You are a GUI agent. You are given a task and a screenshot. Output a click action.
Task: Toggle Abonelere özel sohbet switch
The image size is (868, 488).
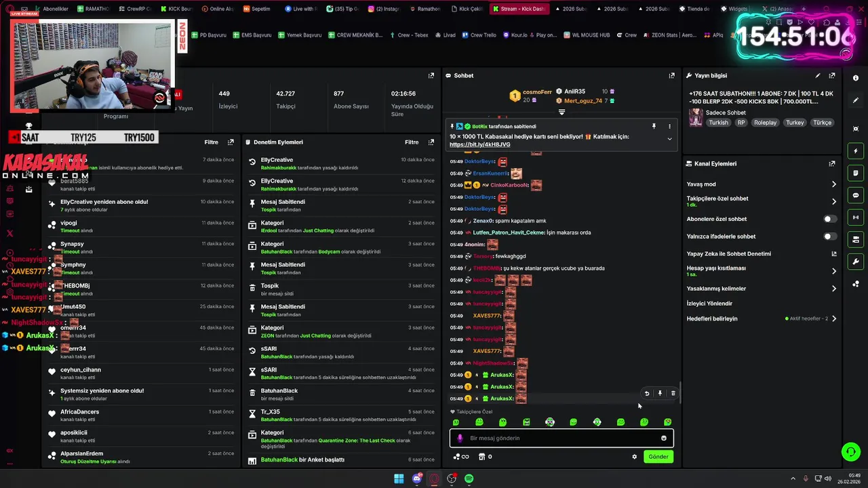point(829,219)
